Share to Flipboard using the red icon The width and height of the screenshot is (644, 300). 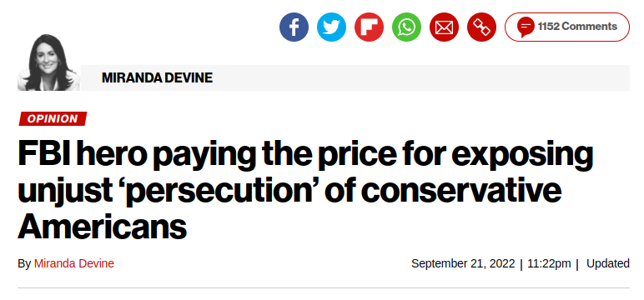coord(369,27)
